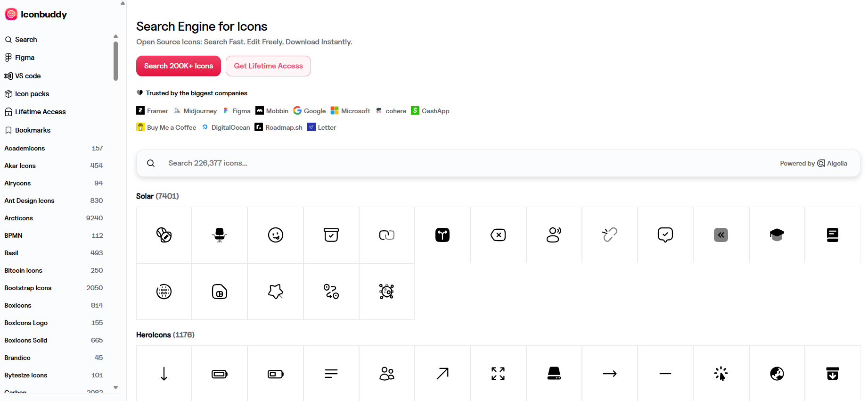Choose the down arrow icon in HeroIcons

(x=164, y=374)
